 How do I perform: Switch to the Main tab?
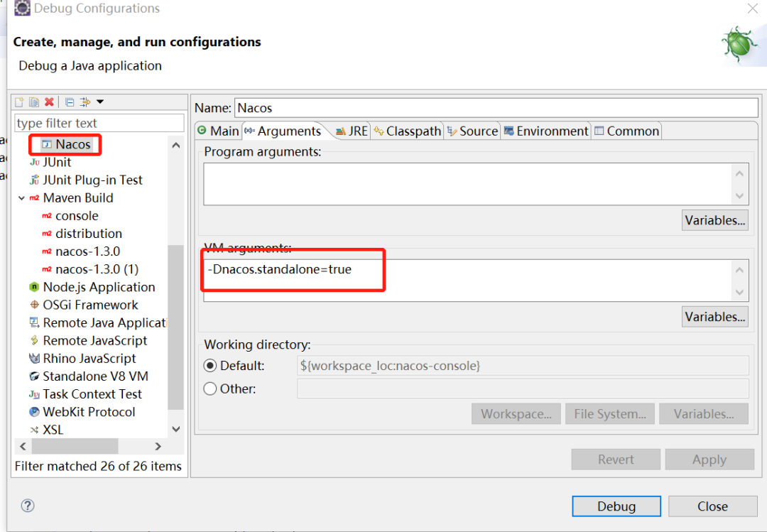tap(218, 131)
